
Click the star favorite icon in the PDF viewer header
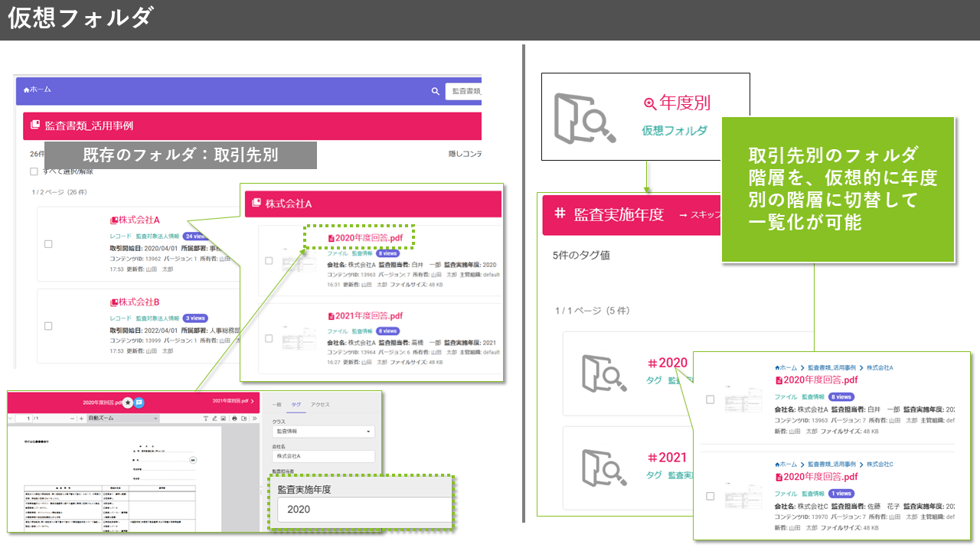[x=129, y=402]
